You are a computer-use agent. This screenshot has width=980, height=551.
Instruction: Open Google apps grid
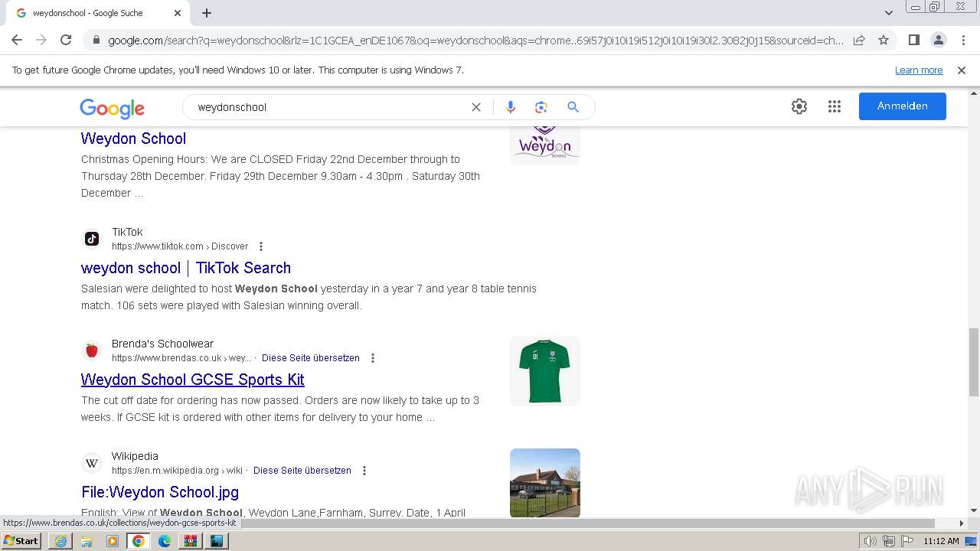(835, 106)
